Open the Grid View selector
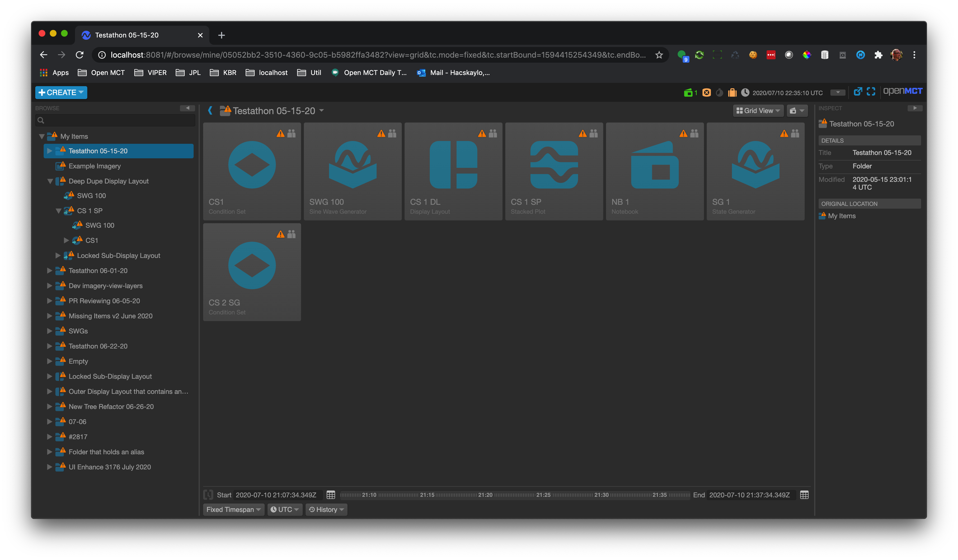This screenshot has width=958, height=560. [x=758, y=111]
